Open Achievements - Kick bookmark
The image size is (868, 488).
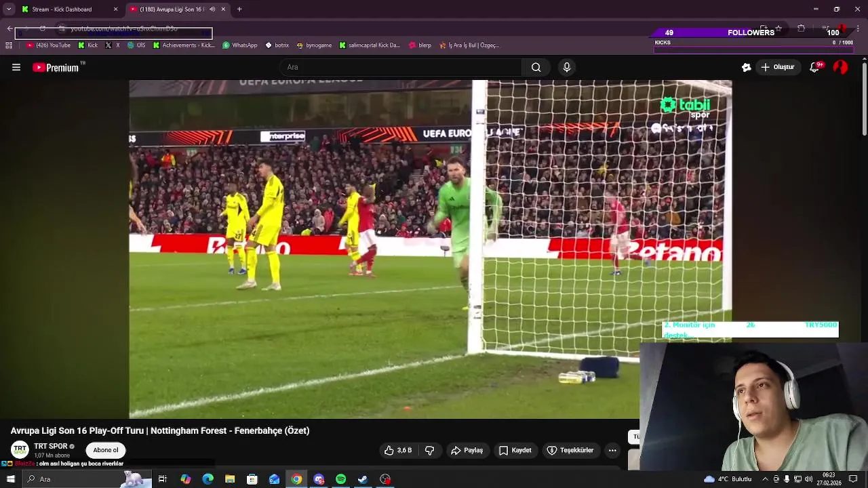(x=184, y=45)
